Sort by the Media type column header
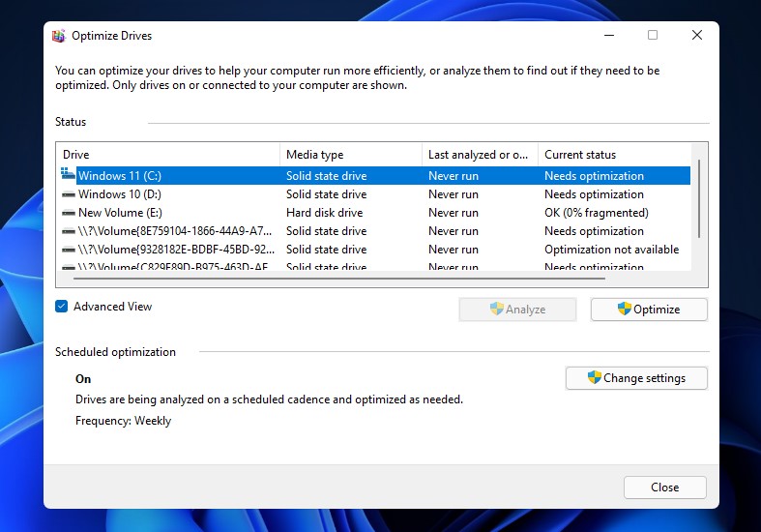 [351, 155]
